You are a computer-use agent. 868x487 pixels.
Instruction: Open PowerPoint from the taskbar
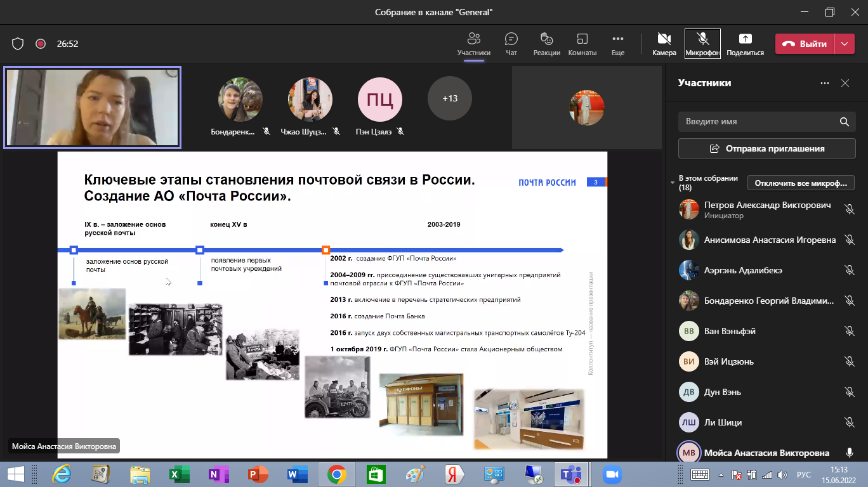point(258,474)
